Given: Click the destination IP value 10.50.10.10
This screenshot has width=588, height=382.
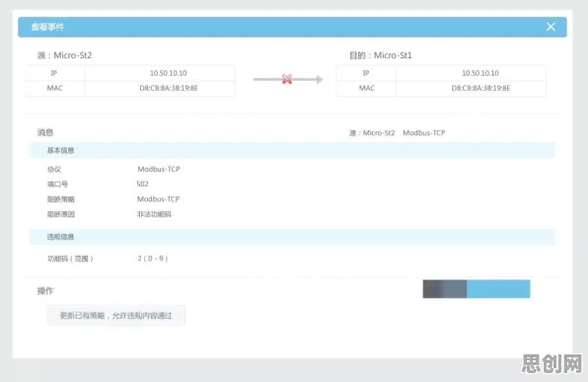Looking at the screenshot, I should [480, 73].
